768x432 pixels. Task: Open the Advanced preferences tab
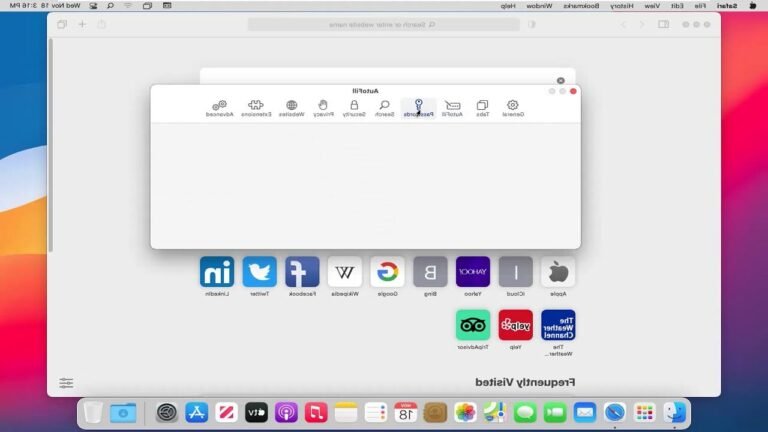tap(219, 108)
